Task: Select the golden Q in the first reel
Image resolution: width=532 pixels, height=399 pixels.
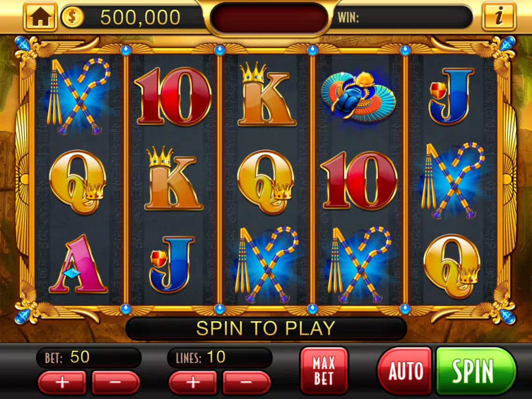Action: (x=78, y=182)
